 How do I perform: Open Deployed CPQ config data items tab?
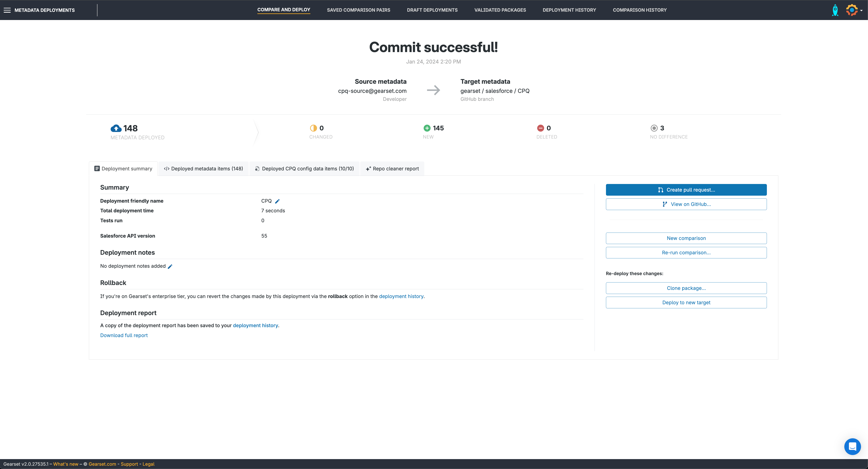tap(304, 169)
